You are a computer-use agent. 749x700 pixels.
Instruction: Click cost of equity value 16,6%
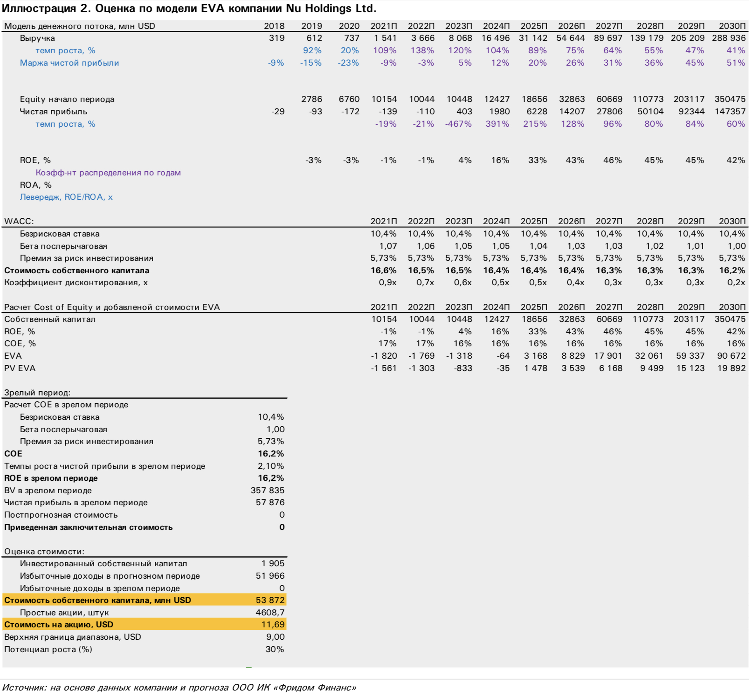(x=384, y=270)
